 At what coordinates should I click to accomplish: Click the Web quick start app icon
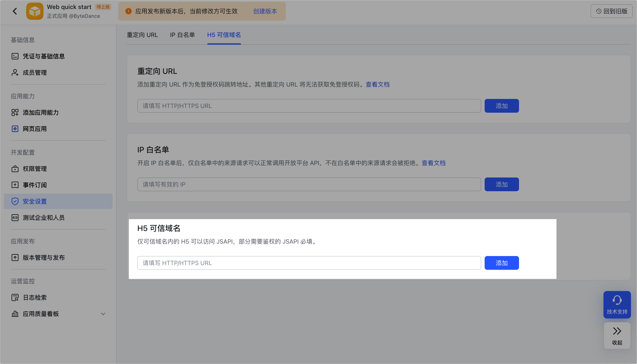(x=35, y=11)
